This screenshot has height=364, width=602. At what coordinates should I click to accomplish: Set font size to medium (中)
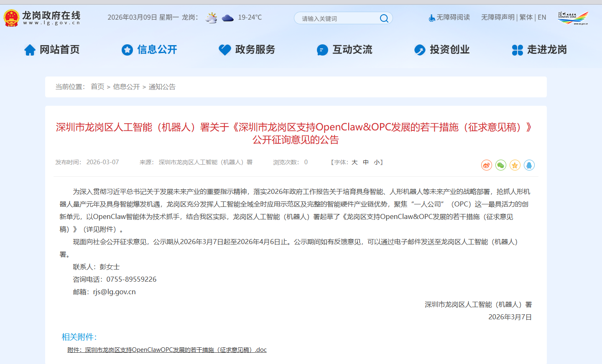coord(366,162)
